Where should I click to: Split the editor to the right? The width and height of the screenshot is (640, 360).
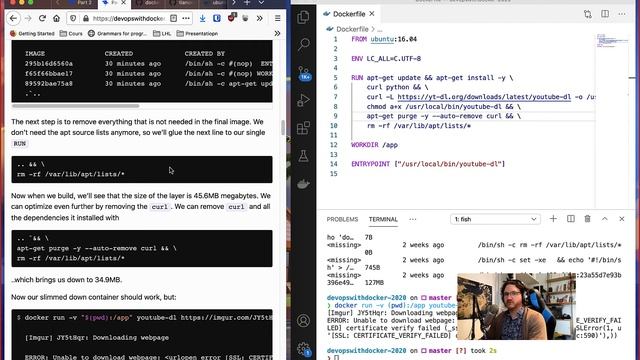pyautogui.click(x=605, y=14)
